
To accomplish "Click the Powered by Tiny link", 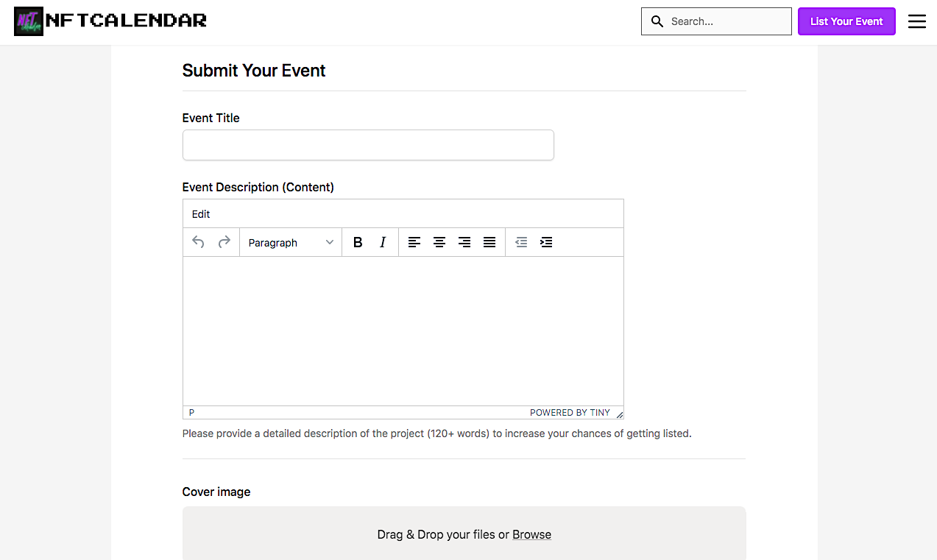I will click(x=569, y=412).
